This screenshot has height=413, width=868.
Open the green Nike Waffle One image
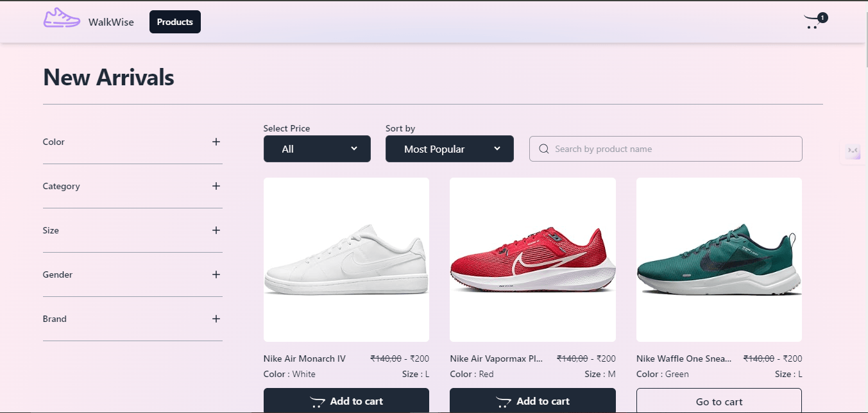pos(719,260)
